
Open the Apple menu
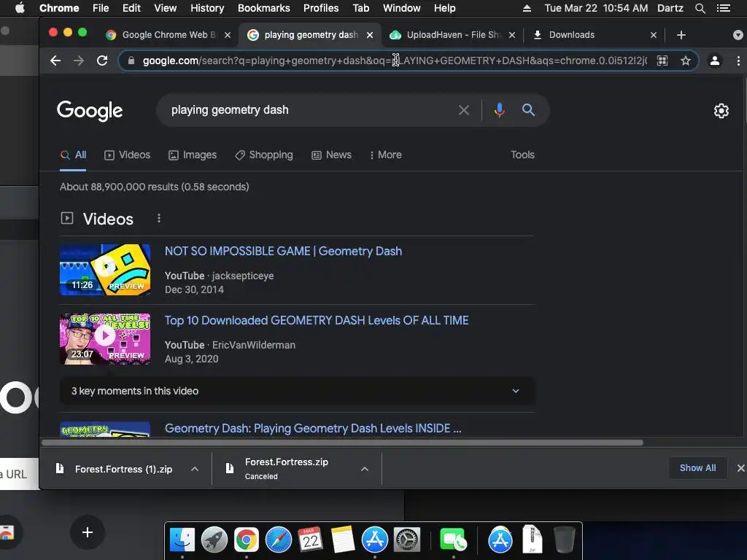[x=20, y=8]
